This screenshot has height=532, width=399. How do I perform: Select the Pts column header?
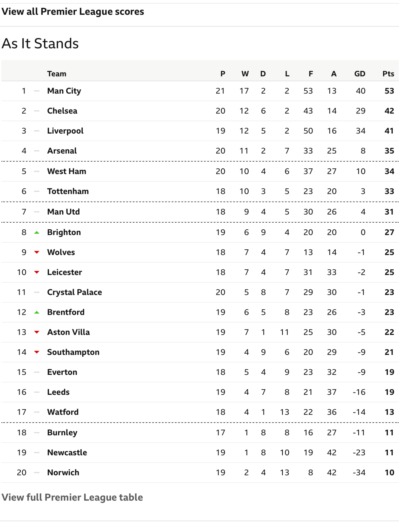(x=388, y=74)
